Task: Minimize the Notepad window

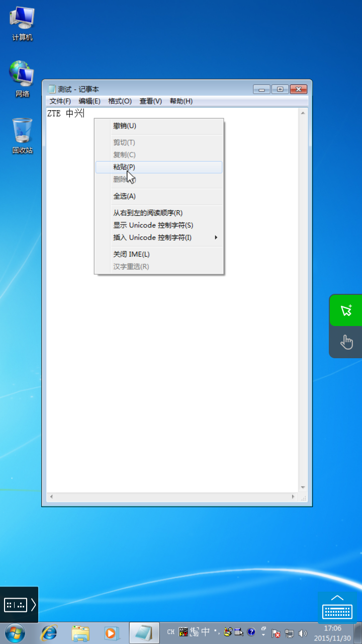Action: 261,89
